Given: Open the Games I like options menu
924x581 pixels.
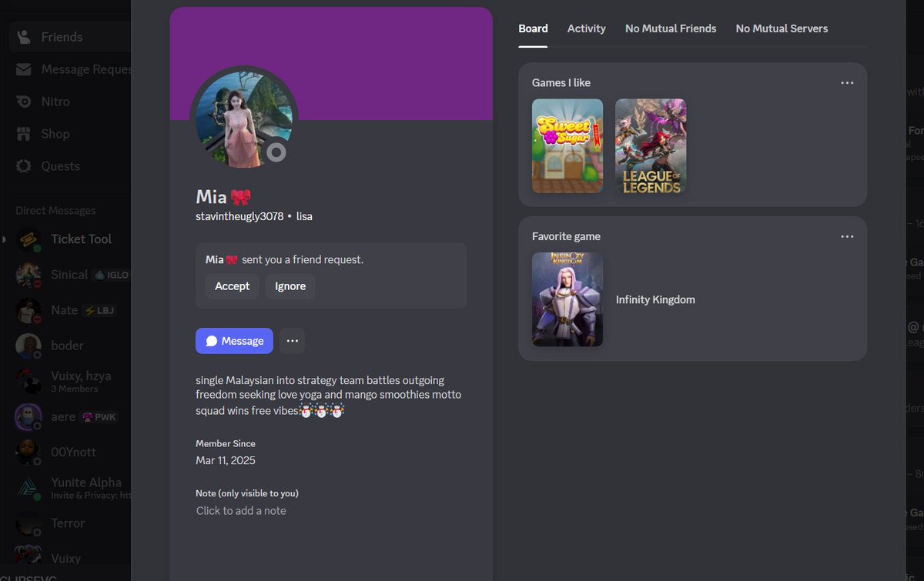Looking at the screenshot, I should [x=847, y=82].
